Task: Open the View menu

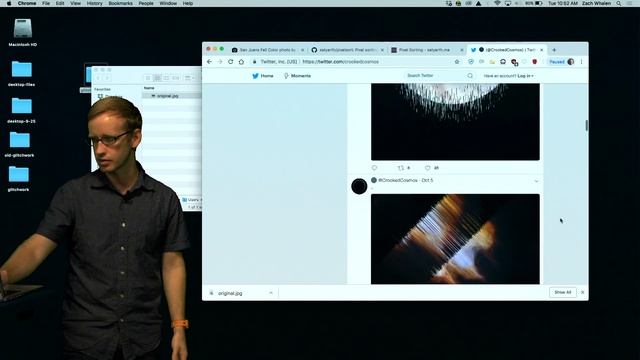Action: [75, 3]
